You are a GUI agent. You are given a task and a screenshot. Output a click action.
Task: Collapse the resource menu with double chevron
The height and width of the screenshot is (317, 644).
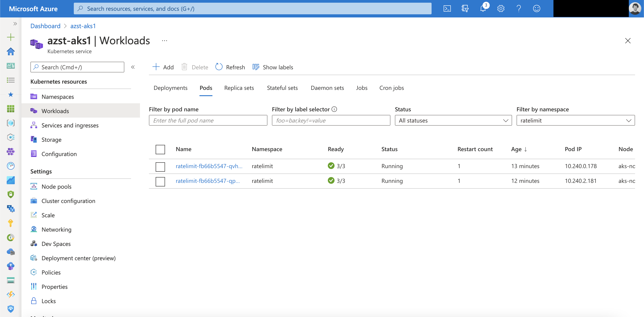[133, 67]
